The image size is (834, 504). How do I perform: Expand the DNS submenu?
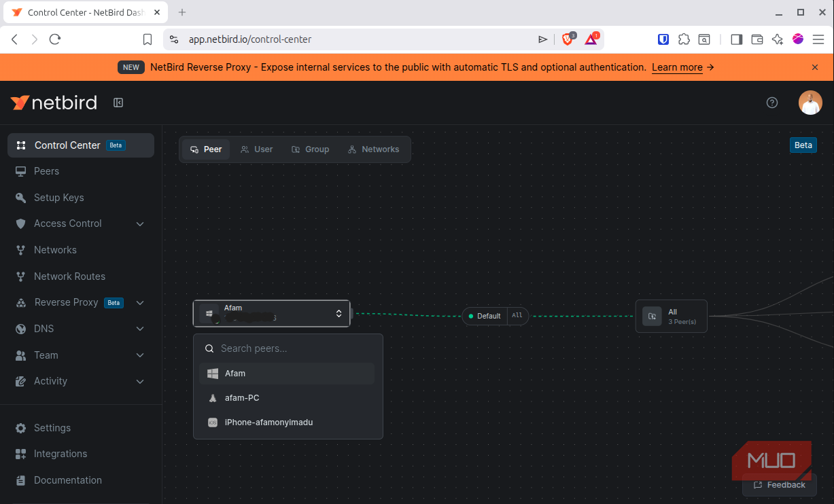click(x=140, y=329)
